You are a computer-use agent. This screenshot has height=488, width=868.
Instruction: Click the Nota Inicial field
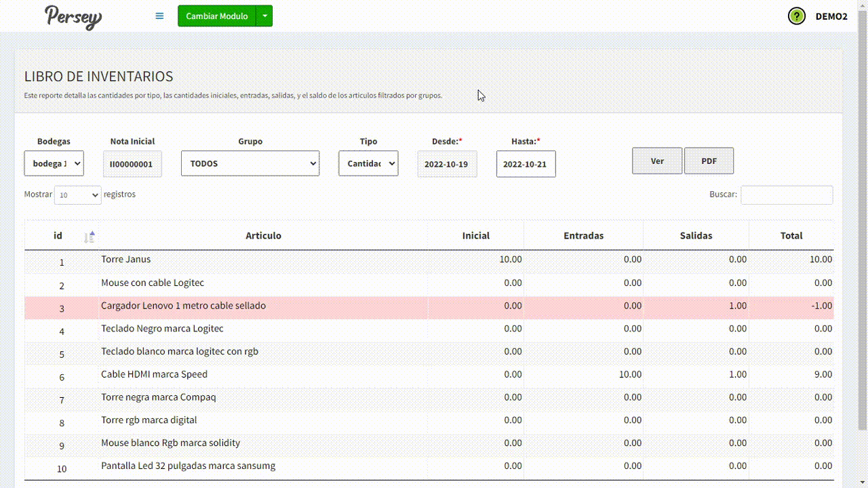point(132,164)
